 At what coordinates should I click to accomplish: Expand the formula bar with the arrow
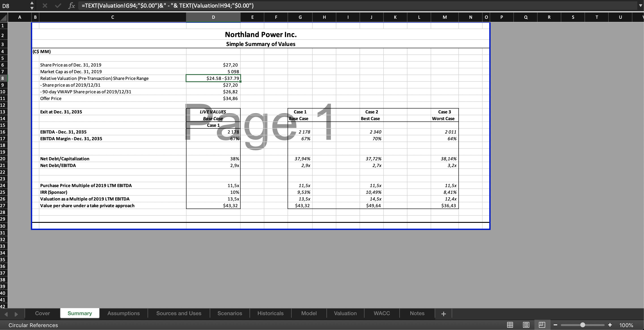(x=640, y=6)
